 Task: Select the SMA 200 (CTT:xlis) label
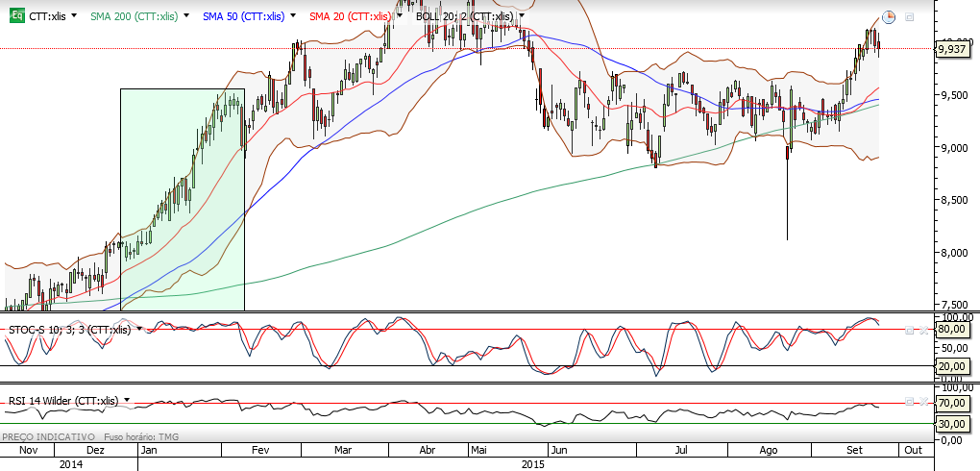tap(135, 16)
